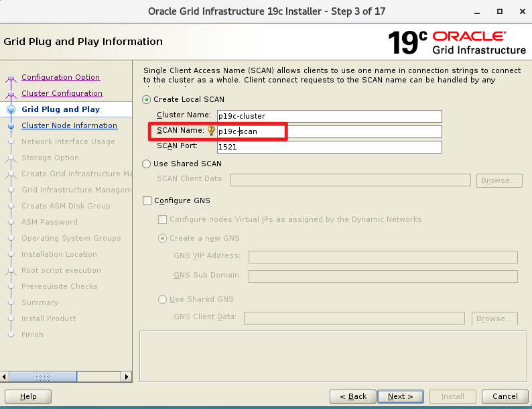Click the sidebar scroll right arrow
The height and width of the screenshot is (409, 532).
[x=127, y=377]
